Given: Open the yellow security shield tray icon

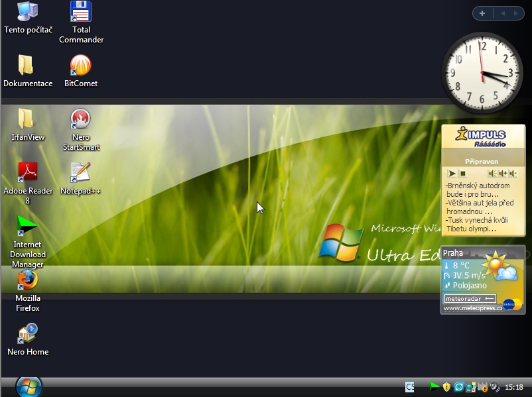Looking at the screenshot, I should (x=446, y=386).
